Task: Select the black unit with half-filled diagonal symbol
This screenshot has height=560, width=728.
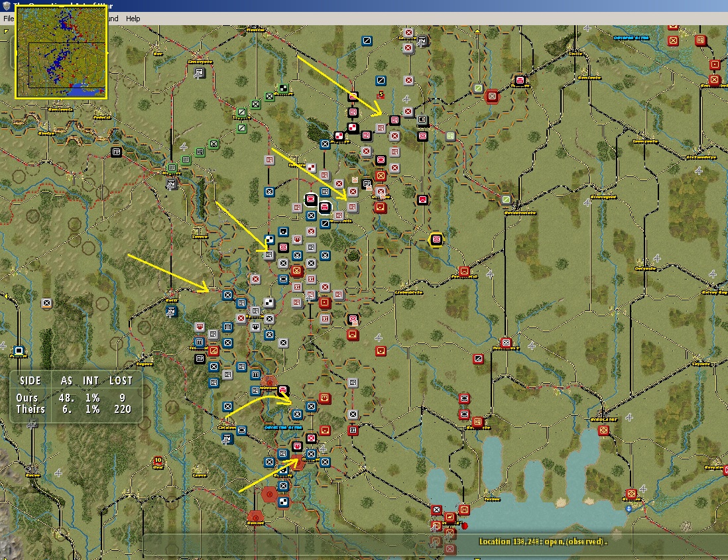Action: [478, 358]
